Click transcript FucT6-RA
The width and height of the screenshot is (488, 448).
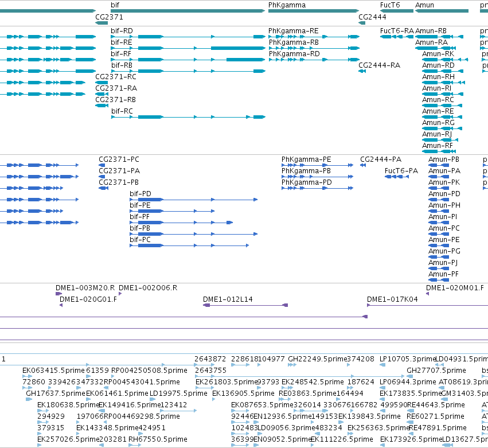[397, 31]
